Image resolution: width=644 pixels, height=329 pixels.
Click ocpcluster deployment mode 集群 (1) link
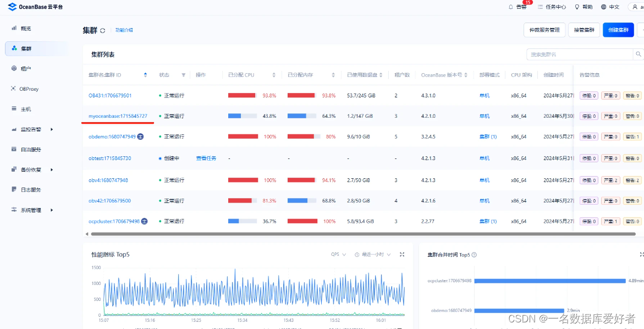point(488,221)
